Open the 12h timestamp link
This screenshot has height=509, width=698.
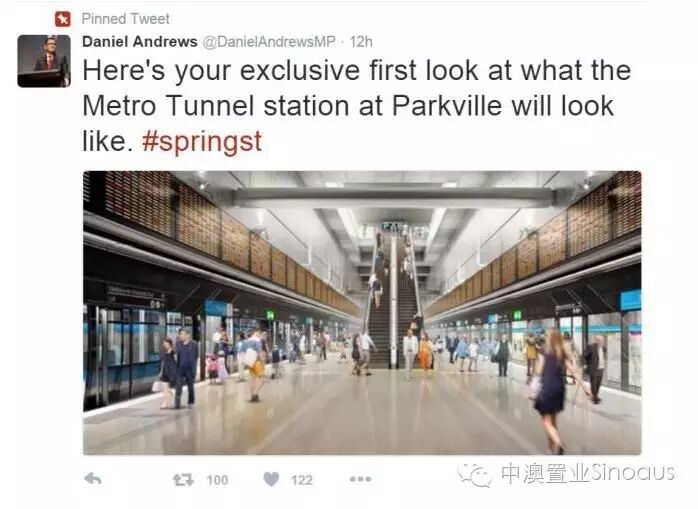tap(361, 42)
